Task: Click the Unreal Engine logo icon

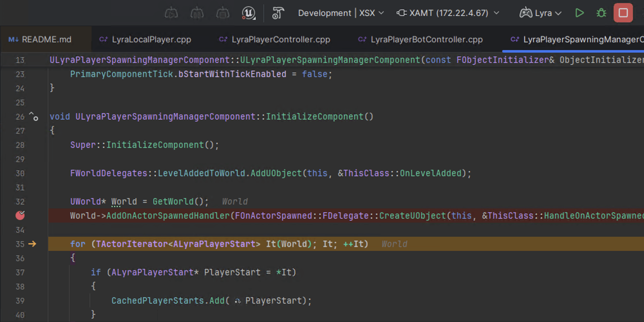Action: pos(249,13)
